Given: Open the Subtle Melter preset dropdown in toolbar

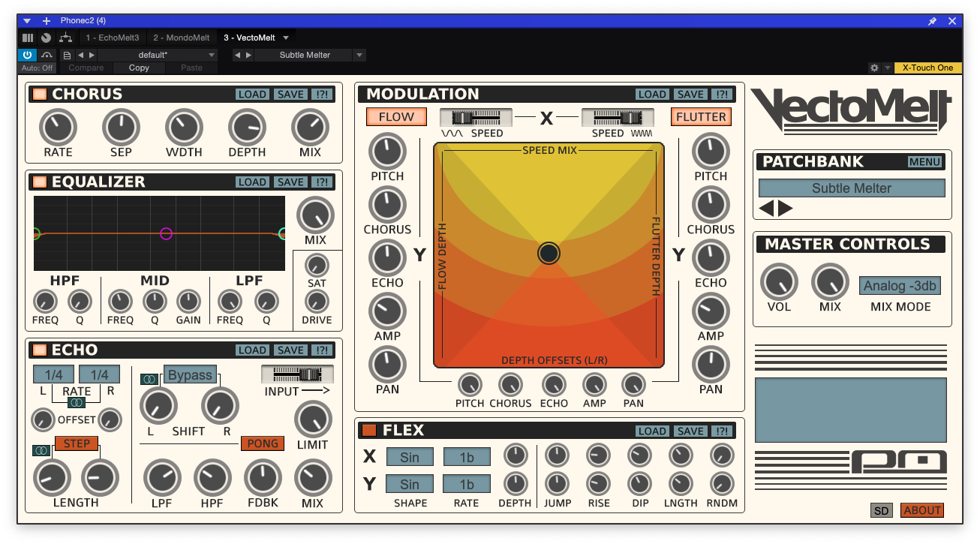Looking at the screenshot, I should 359,55.
